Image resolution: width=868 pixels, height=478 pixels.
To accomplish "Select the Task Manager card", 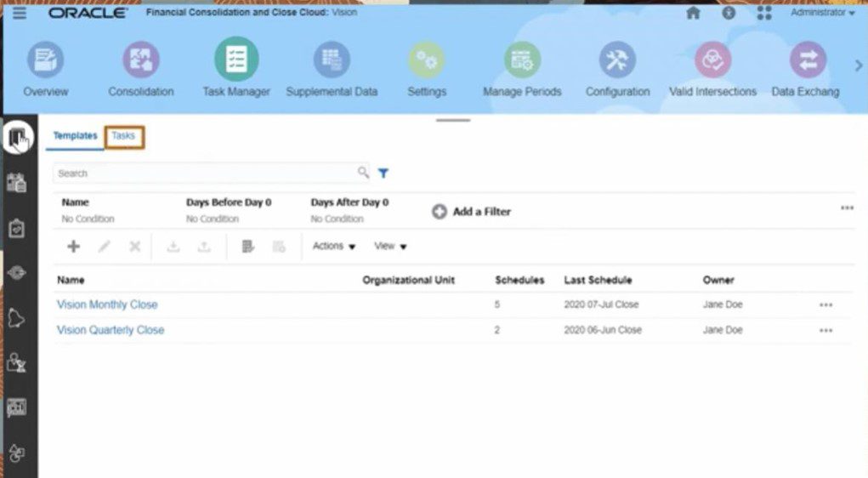I will 236,68.
